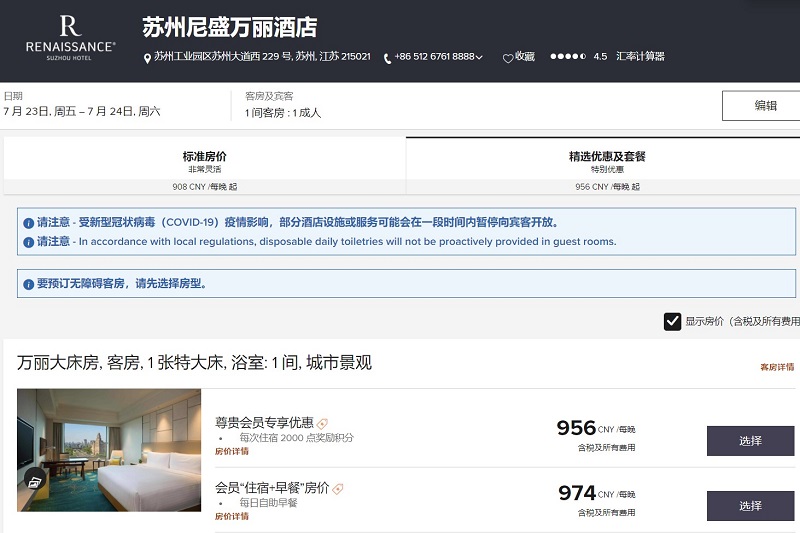The height and width of the screenshot is (533, 800).
Task: Click the map pin icon beside the address
Action: pyautogui.click(x=147, y=58)
